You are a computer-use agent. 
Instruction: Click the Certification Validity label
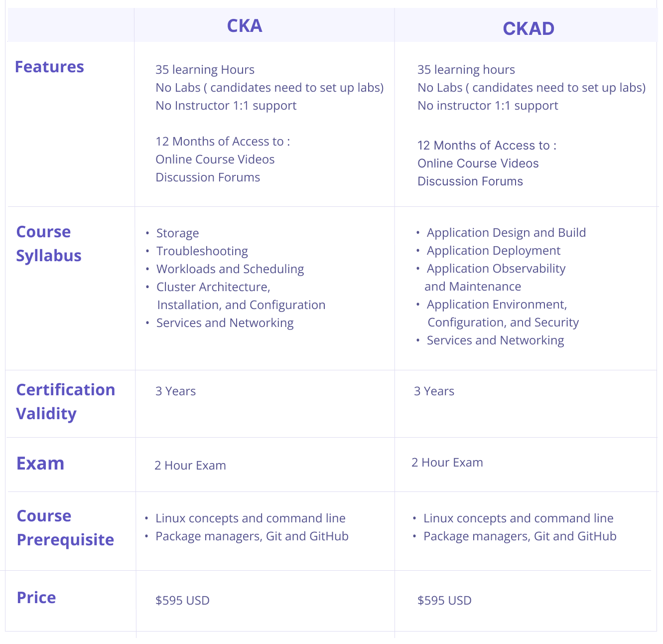click(x=65, y=402)
